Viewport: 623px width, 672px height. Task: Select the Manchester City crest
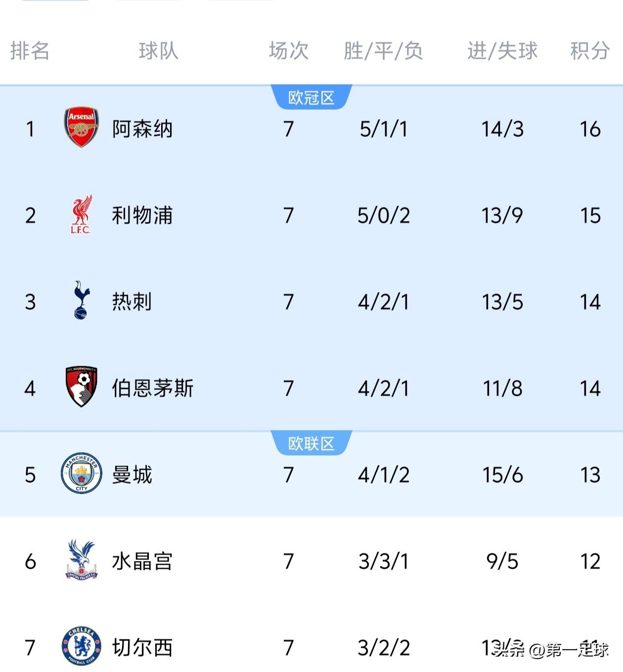82,473
